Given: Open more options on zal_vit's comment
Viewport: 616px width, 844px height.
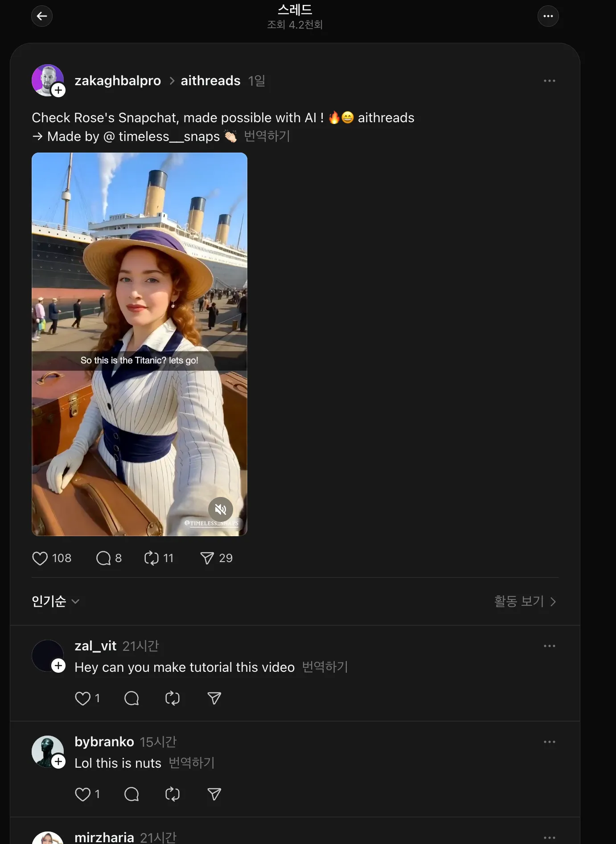Looking at the screenshot, I should tap(549, 646).
